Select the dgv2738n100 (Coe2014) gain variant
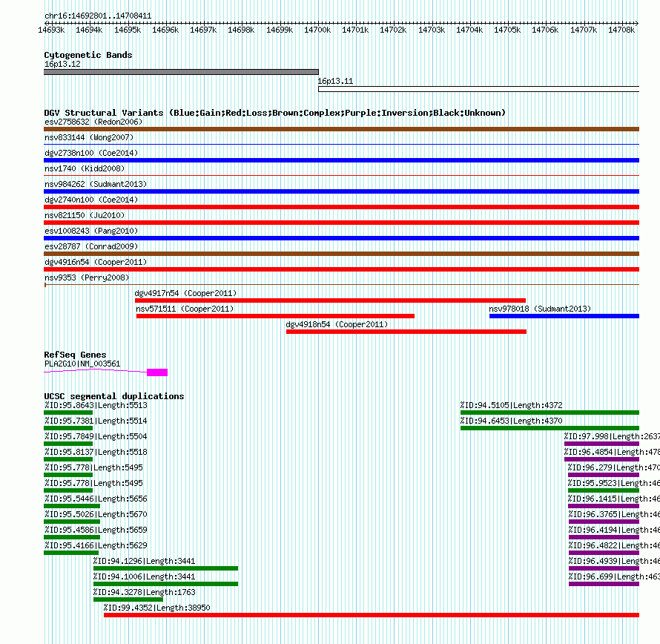The height and width of the screenshot is (644, 660). (341, 160)
